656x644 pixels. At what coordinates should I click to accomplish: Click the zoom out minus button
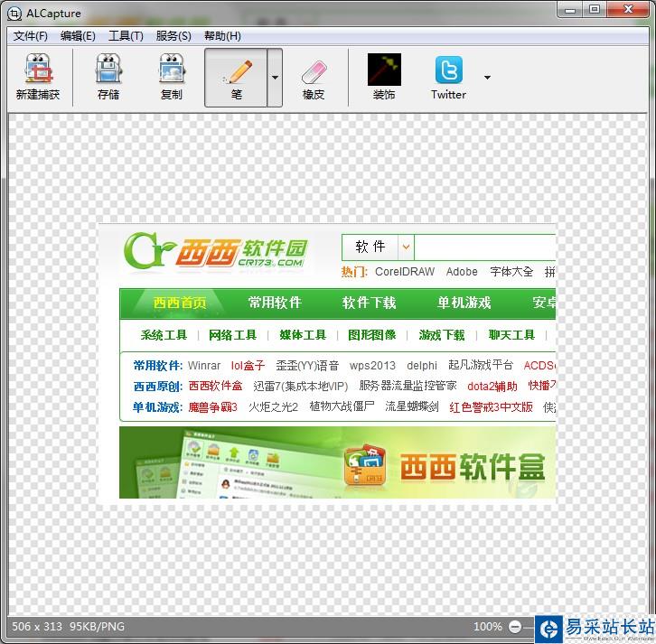tap(515, 627)
